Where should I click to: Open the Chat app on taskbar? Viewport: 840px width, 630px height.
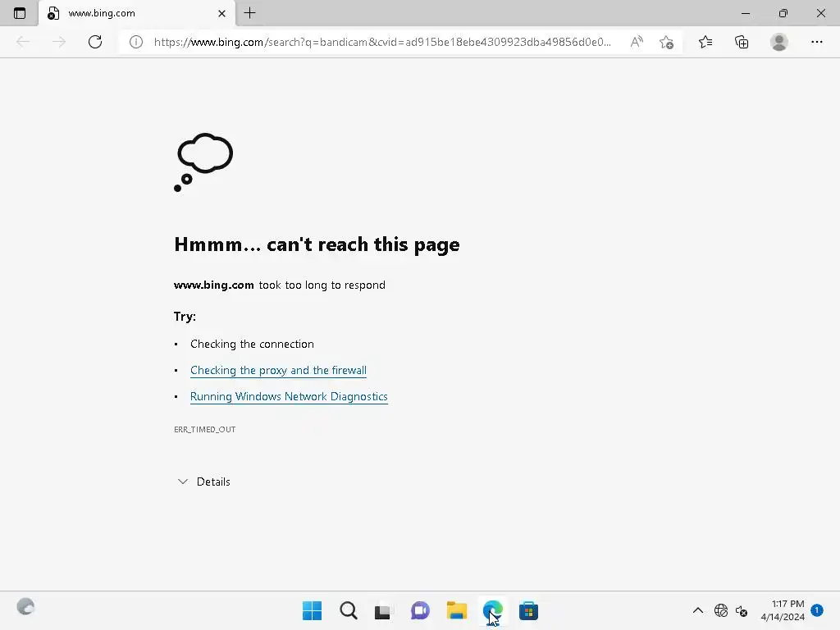click(420, 610)
